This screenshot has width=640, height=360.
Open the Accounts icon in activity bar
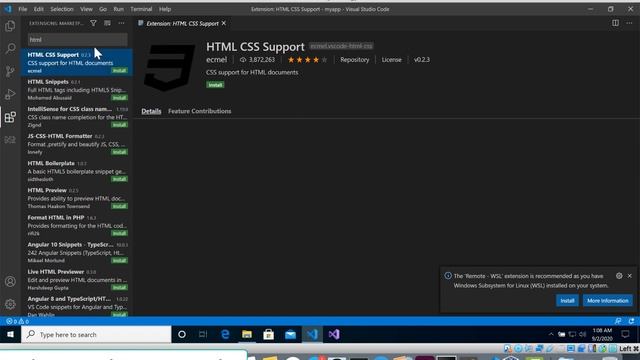10,282
